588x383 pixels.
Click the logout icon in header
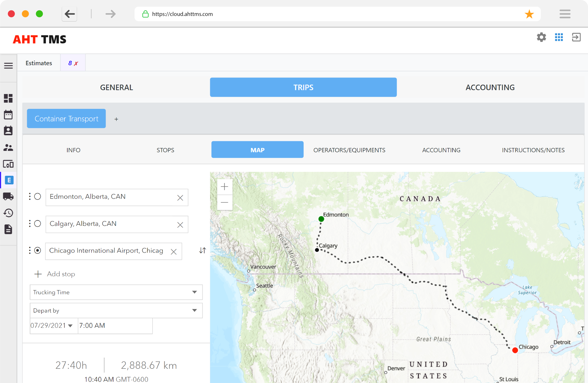tap(576, 37)
